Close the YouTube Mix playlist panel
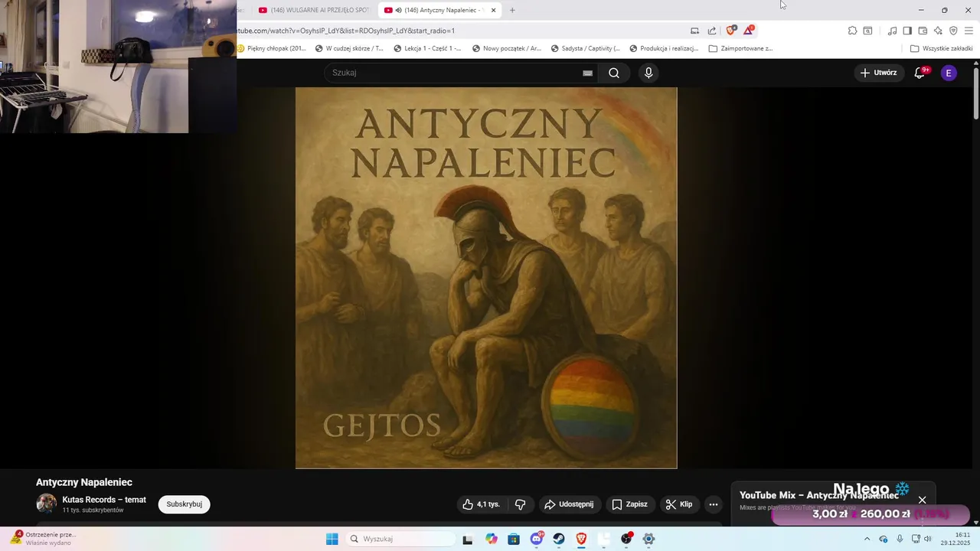This screenshot has height=551, width=980. pyautogui.click(x=922, y=500)
